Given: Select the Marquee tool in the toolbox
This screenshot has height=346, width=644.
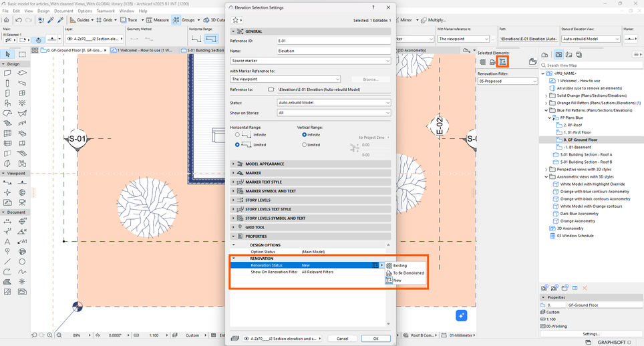Looking at the screenshot, I should (x=22, y=54).
